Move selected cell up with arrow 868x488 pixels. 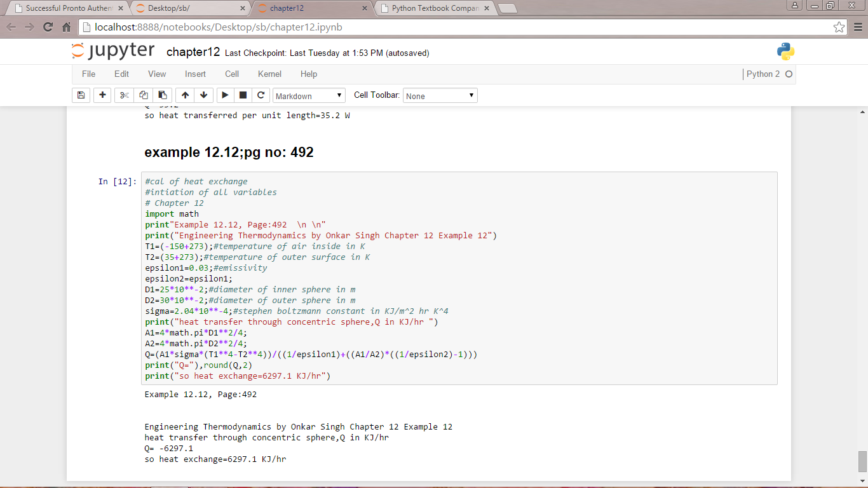185,95
